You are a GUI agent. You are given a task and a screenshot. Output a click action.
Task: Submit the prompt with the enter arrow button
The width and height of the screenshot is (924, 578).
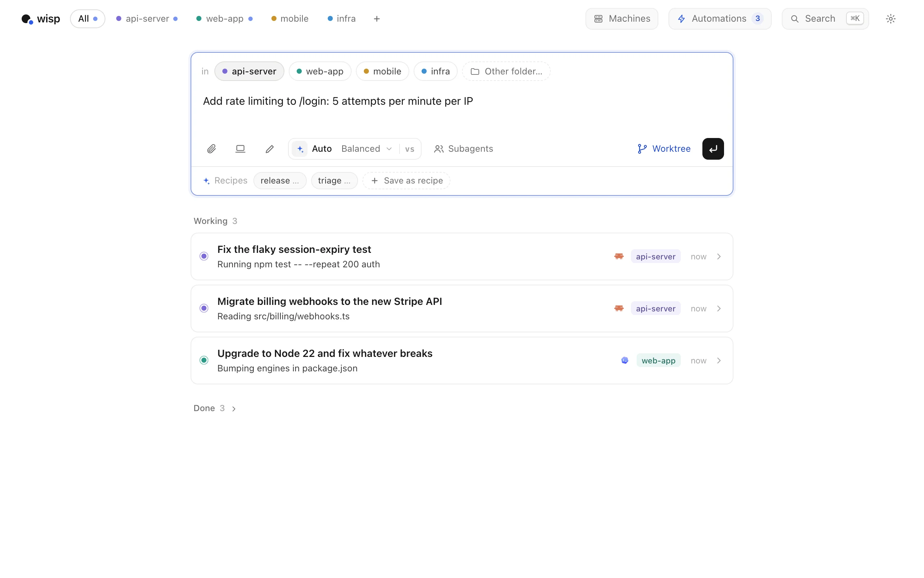[x=713, y=149]
